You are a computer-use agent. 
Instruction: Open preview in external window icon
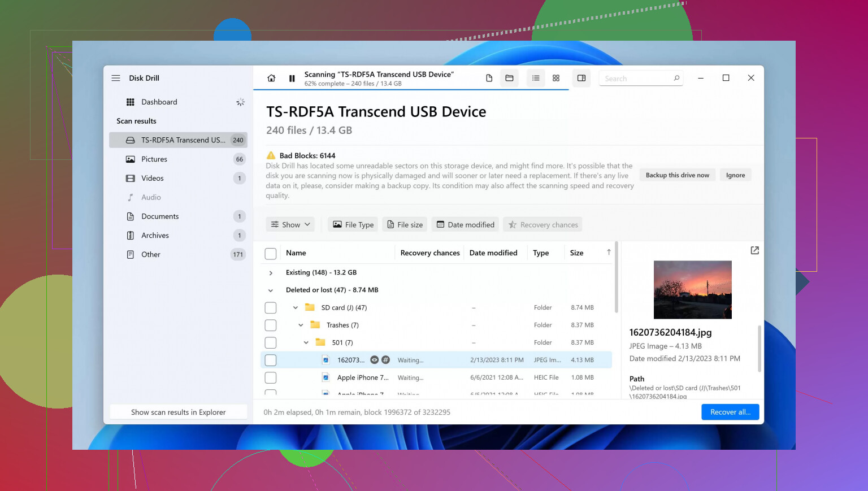[x=754, y=250]
